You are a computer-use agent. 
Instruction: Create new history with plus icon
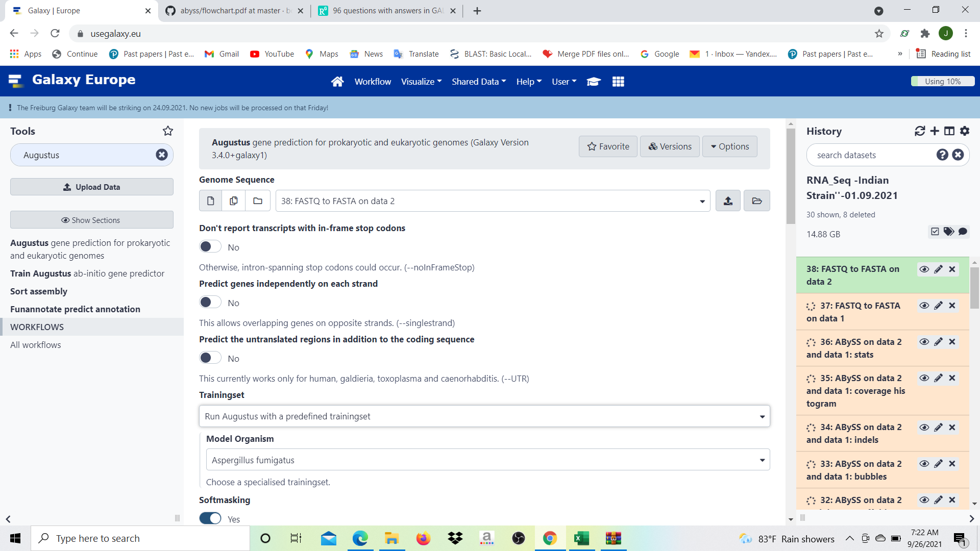[x=935, y=131]
